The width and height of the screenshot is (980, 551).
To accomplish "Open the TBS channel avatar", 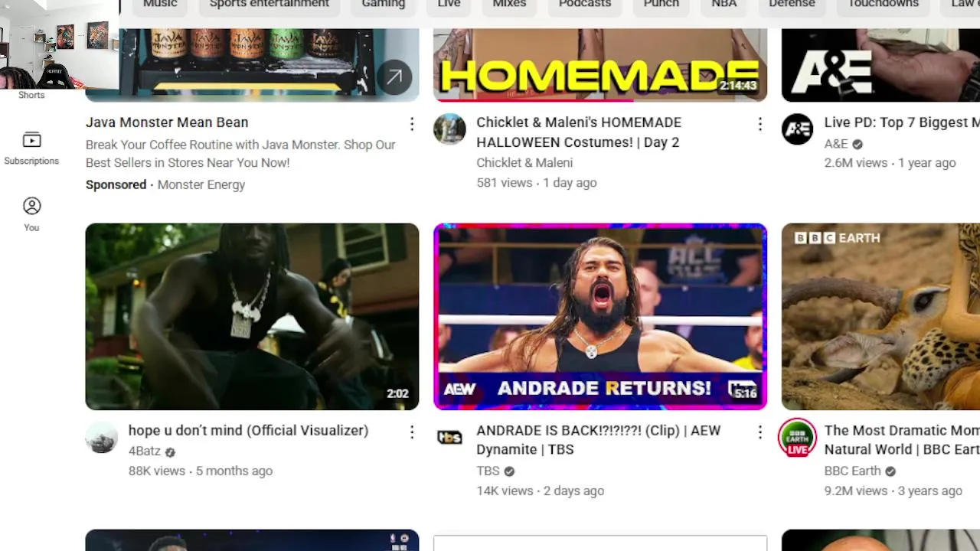I will (x=449, y=437).
